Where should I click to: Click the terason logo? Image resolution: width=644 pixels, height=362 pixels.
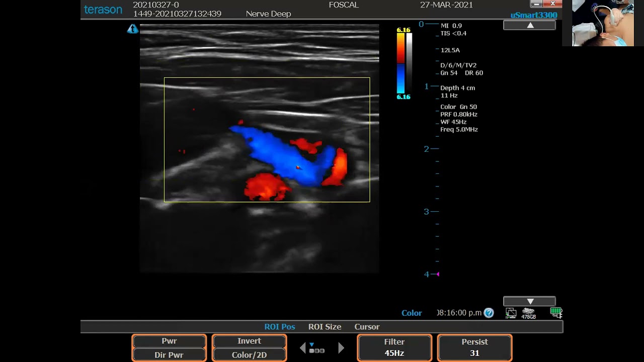pyautogui.click(x=103, y=10)
